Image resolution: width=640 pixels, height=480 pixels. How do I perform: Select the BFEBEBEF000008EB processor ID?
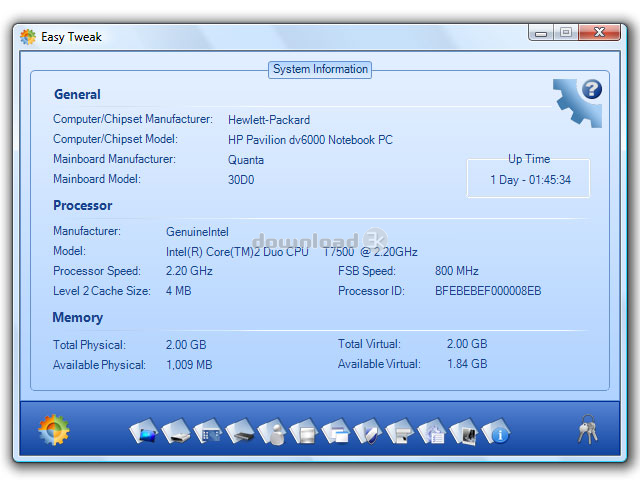[x=488, y=291]
